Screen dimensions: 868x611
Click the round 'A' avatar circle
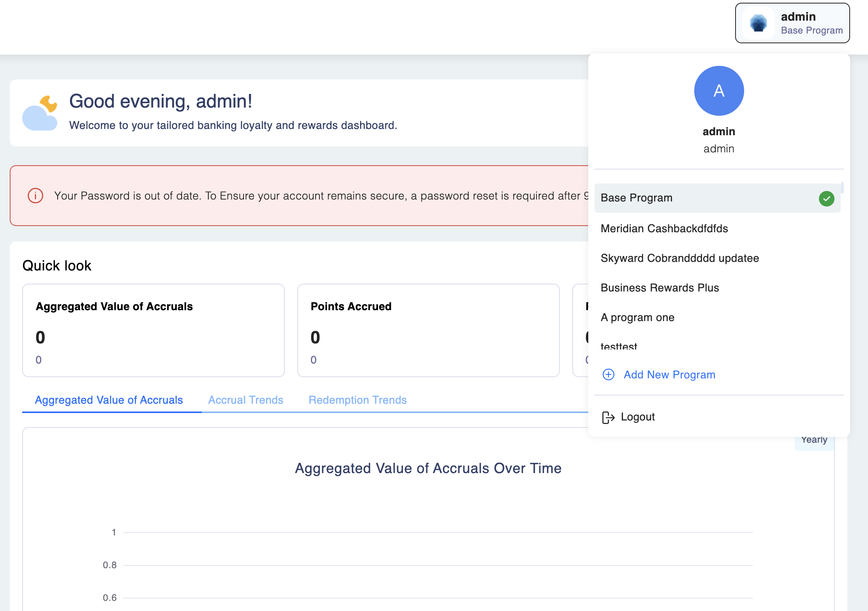point(719,91)
